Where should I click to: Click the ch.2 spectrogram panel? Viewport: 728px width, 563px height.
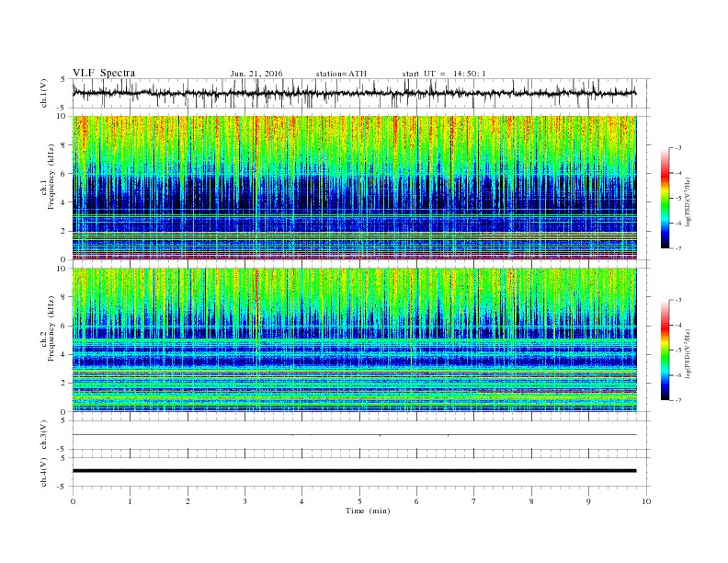(x=355, y=339)
